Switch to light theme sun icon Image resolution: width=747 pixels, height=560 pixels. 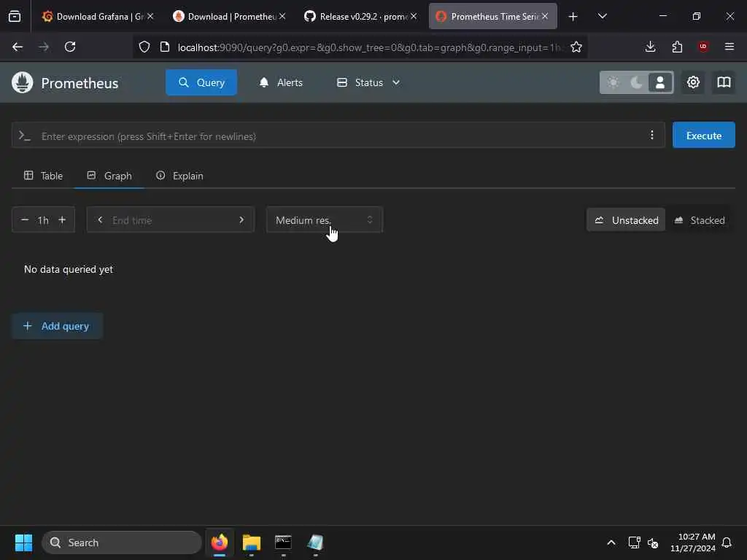tap(613, 82)
